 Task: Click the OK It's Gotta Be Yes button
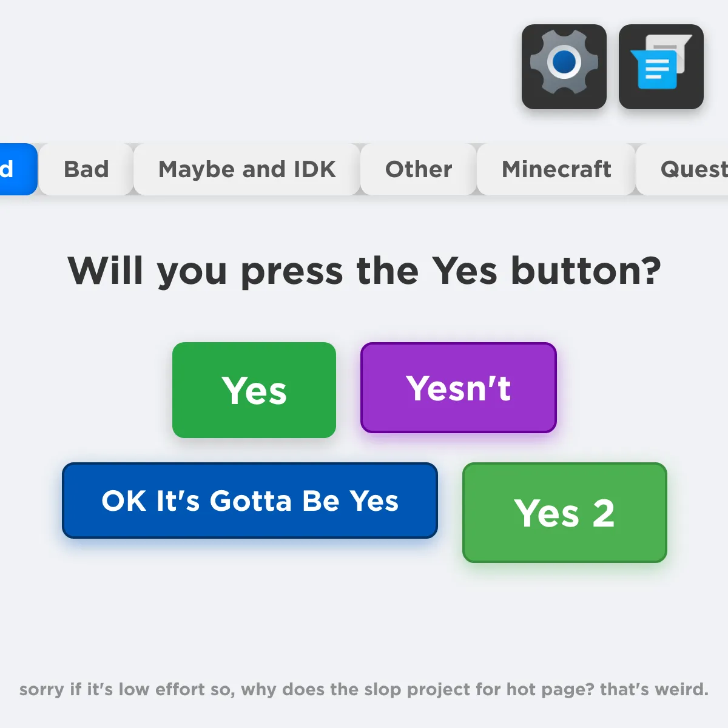(250, 500)
